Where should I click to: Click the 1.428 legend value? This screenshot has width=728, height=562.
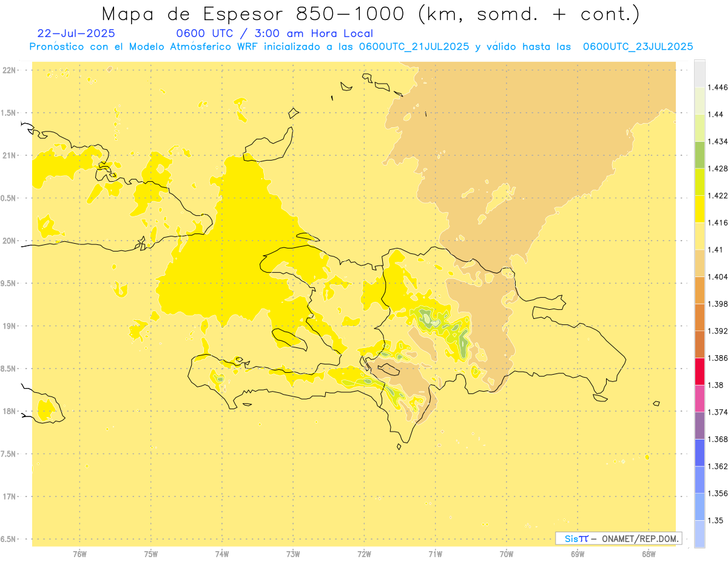[x=718, y=169]
